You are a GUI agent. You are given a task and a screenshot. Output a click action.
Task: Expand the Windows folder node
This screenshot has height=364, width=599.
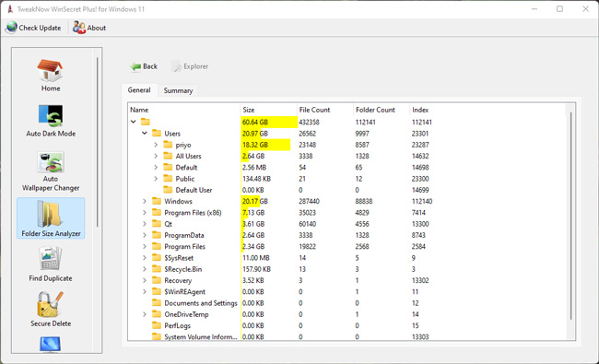(145, 201)
